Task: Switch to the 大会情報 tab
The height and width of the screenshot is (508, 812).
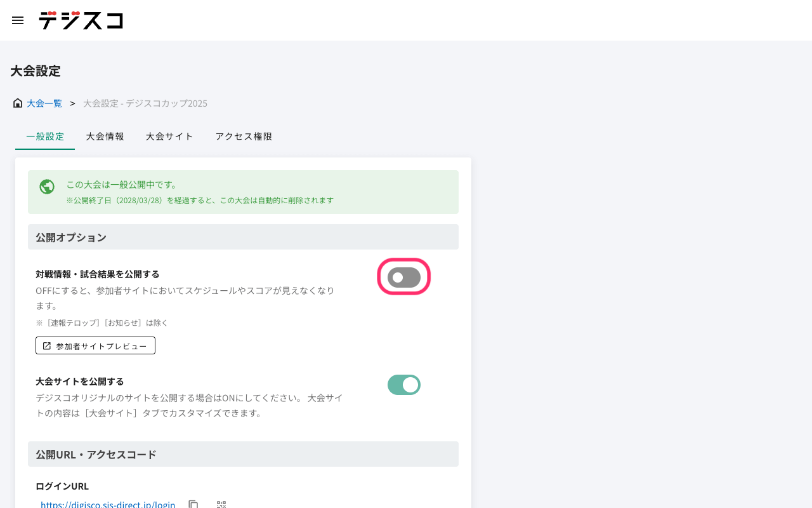Action: point(105,137)
